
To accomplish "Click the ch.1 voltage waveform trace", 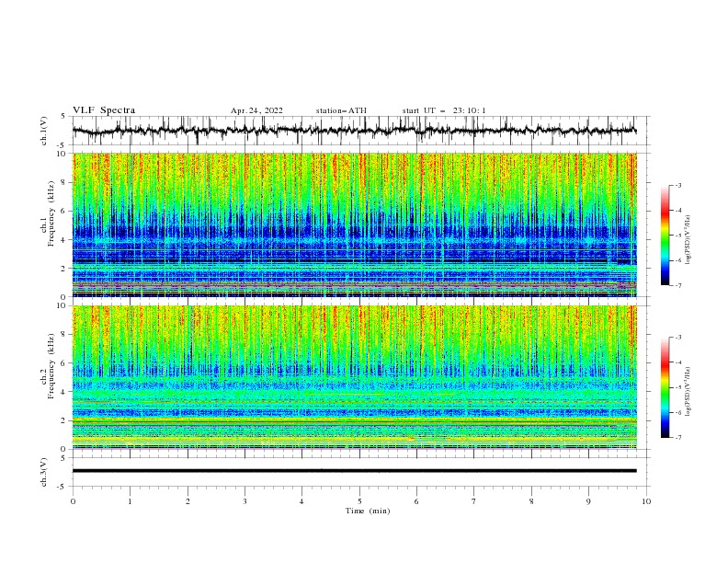I will [354, 131].
